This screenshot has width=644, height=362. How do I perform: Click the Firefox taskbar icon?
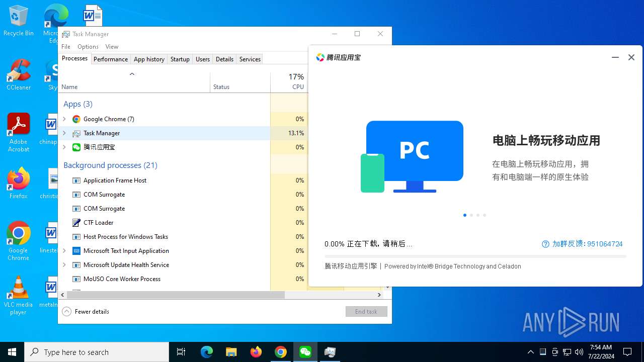click(x=256, y=352)
